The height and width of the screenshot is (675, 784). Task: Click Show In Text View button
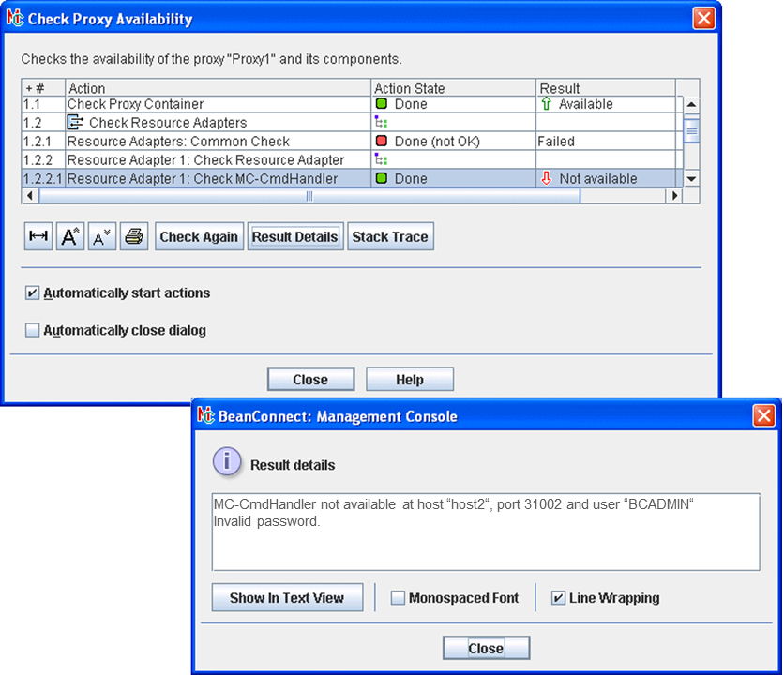pos(287,598)
